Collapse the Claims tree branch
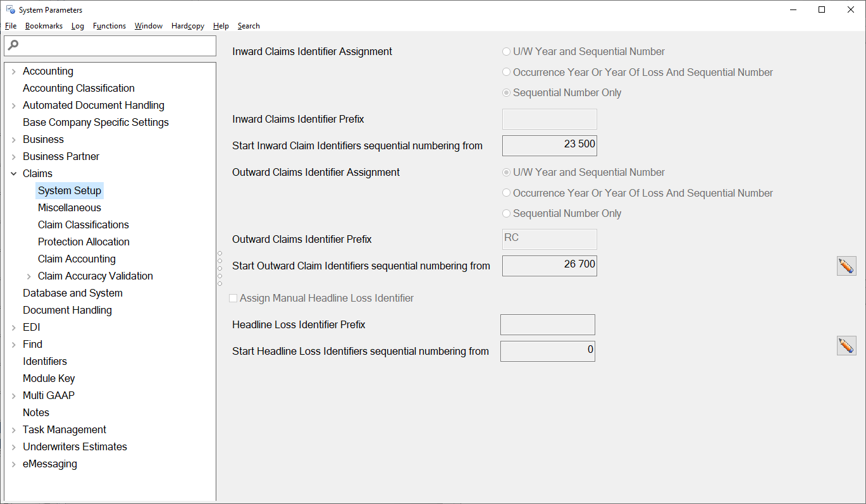 tap(13, 173)
